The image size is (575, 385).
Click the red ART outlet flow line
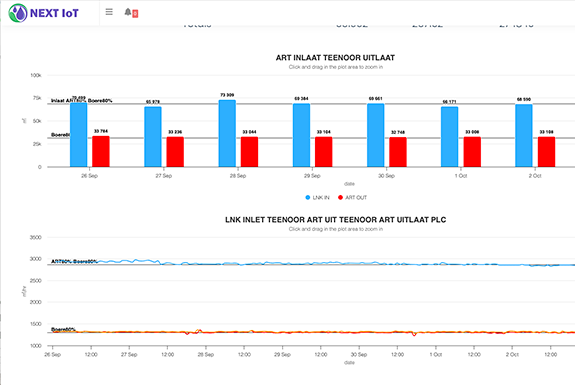click(293, 332)
